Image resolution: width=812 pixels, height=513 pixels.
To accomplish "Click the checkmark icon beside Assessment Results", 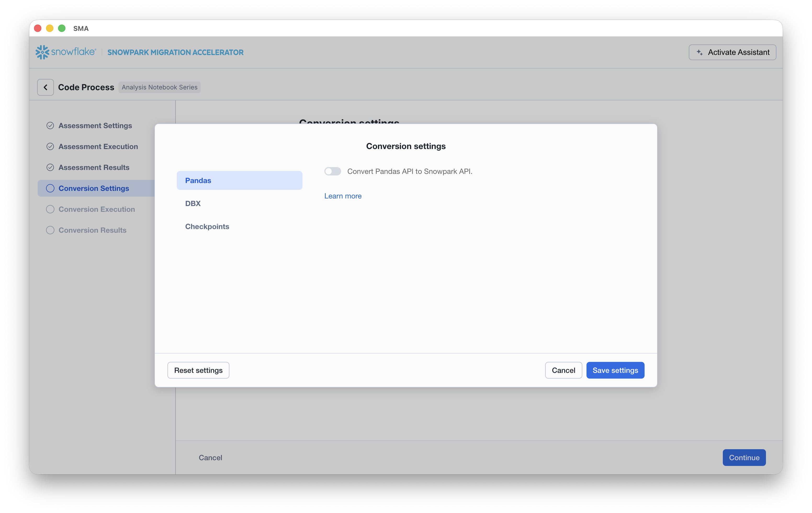I will point(50,167).
